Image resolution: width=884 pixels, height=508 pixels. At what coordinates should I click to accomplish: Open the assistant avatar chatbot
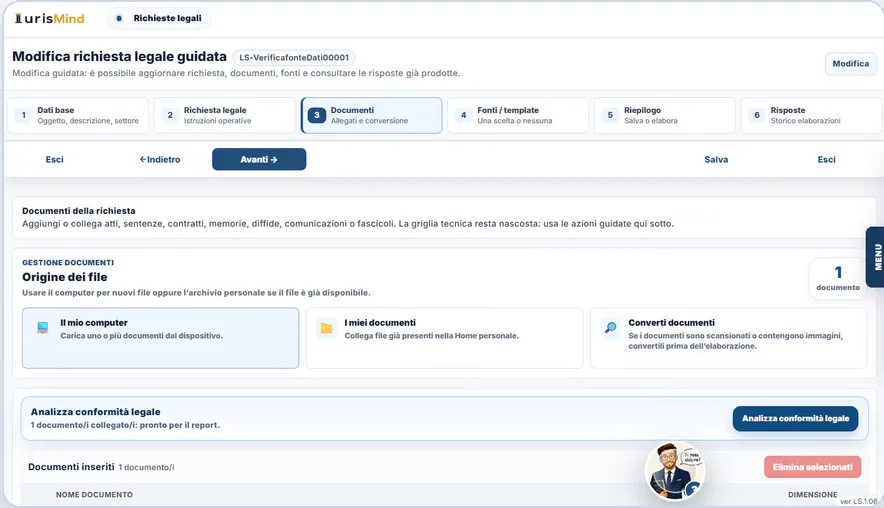[675, 471]
